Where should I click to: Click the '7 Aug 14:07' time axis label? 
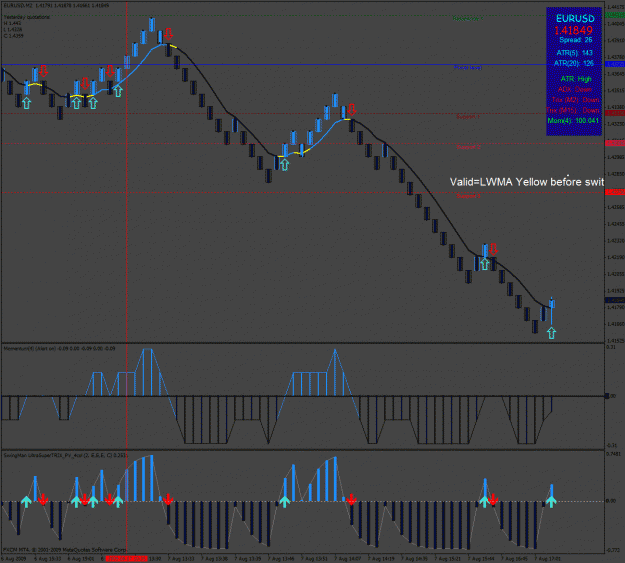point(348,559)
